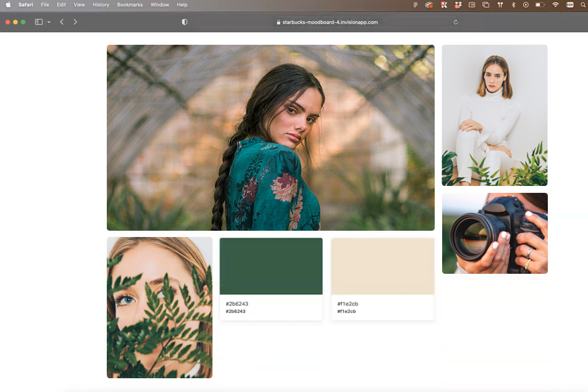Open the woman in teal floral blouse photo

tap(271, 138)
